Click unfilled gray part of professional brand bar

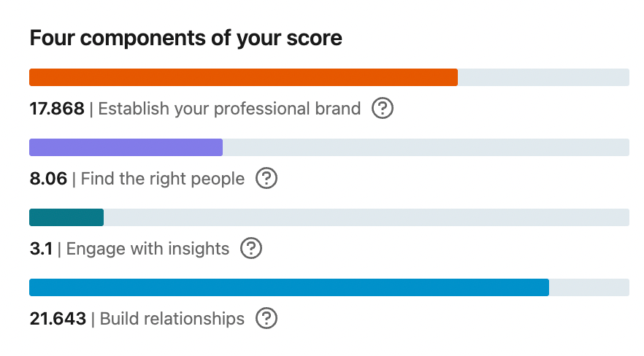tap(543, 77)
